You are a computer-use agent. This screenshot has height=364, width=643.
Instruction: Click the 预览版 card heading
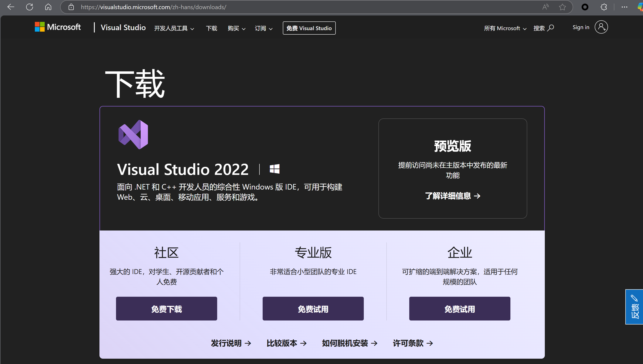(453, 146)
